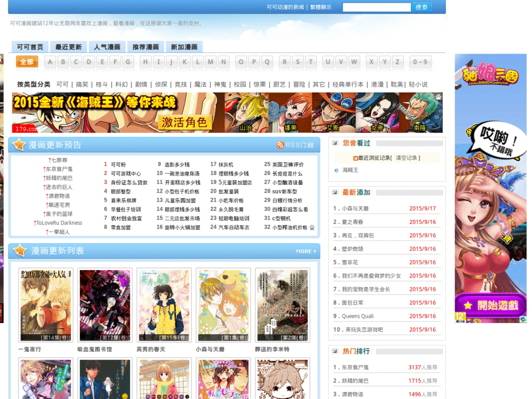
Task: Open 东京食尸鬼 update preview
Action: [x=58, y=169]
